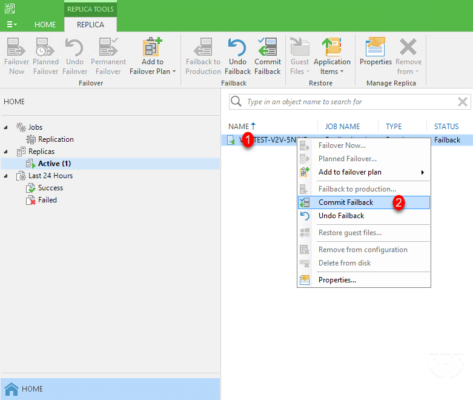Choose Failback to production... in context menu
The height and width of the screenshot is (400, 473).
point(364,189)
